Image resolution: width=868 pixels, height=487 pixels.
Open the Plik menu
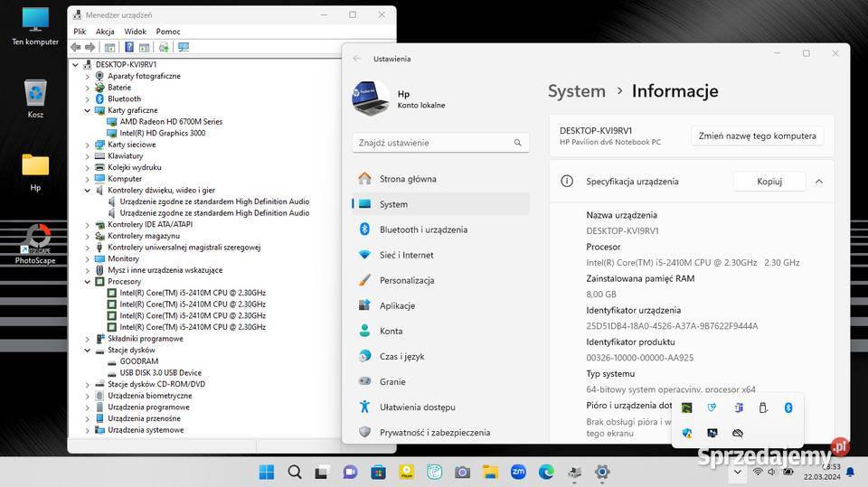80,32
